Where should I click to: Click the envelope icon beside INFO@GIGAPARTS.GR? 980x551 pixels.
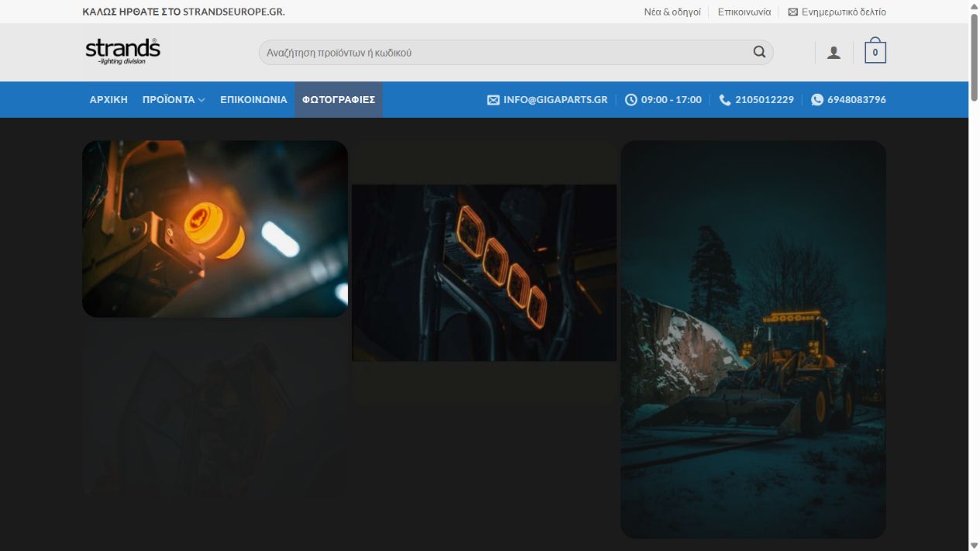point(493,100)
